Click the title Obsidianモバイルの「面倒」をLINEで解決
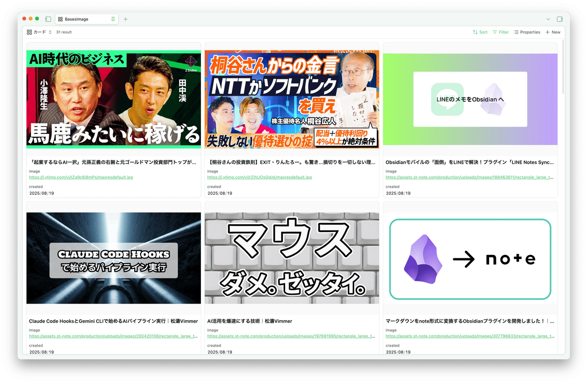The height and width of the screenshot is (383, 588). click(x=470, y=162)
